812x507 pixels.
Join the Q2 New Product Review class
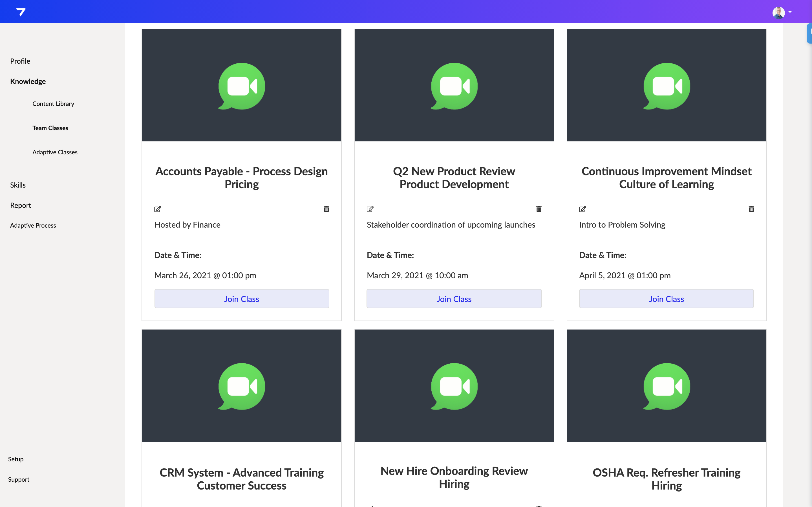pos(454,299)
